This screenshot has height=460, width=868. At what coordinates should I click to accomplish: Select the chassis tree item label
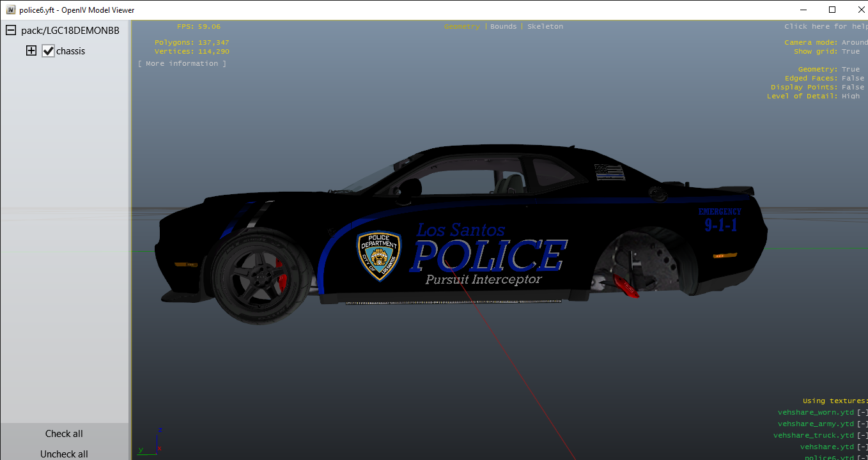coord(70,51)
